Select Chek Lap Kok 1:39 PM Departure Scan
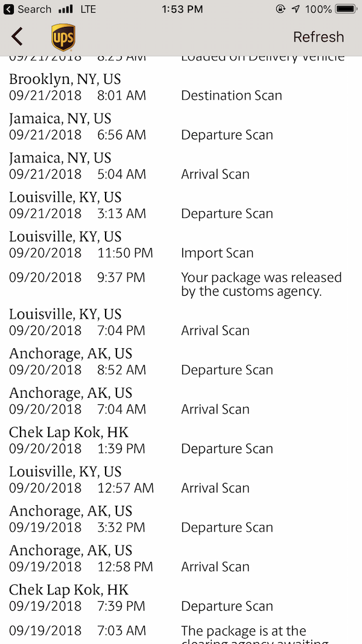The width and height of the screenshot is (362, 644). click(x=181, y=441)
